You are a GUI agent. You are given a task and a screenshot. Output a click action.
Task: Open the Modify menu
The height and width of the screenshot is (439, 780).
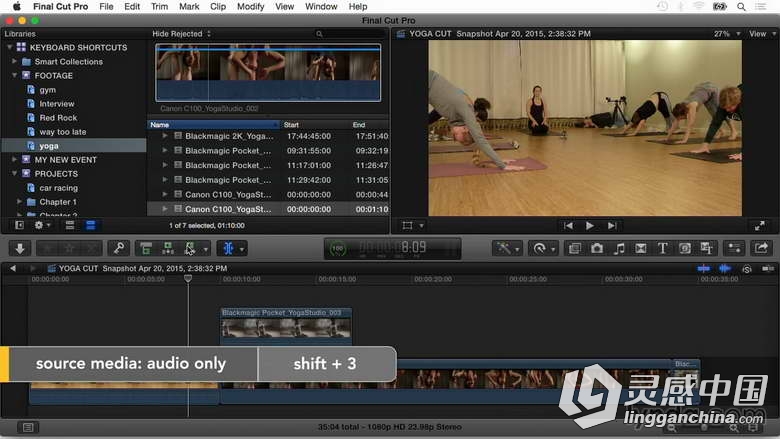(250, 6)
